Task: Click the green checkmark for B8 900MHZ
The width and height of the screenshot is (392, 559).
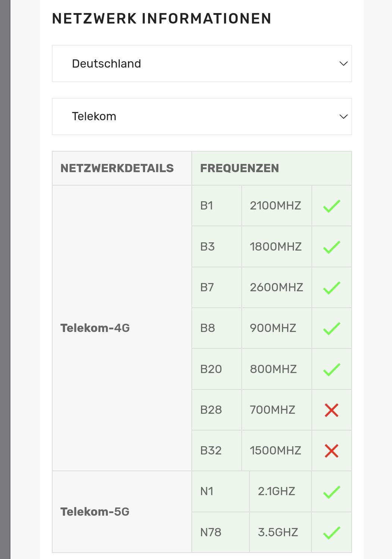Action: coord(332,328)
